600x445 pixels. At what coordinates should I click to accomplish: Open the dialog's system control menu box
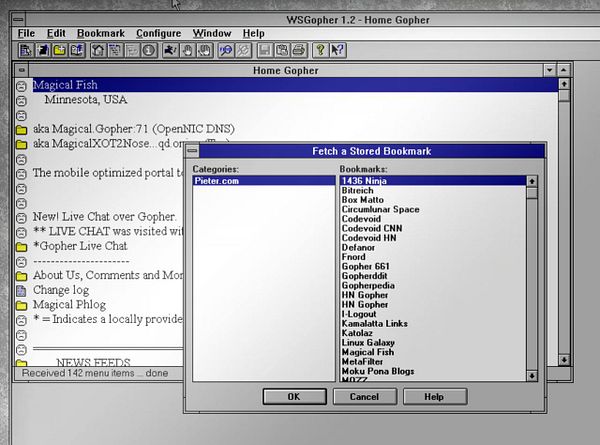coord(192,151)
